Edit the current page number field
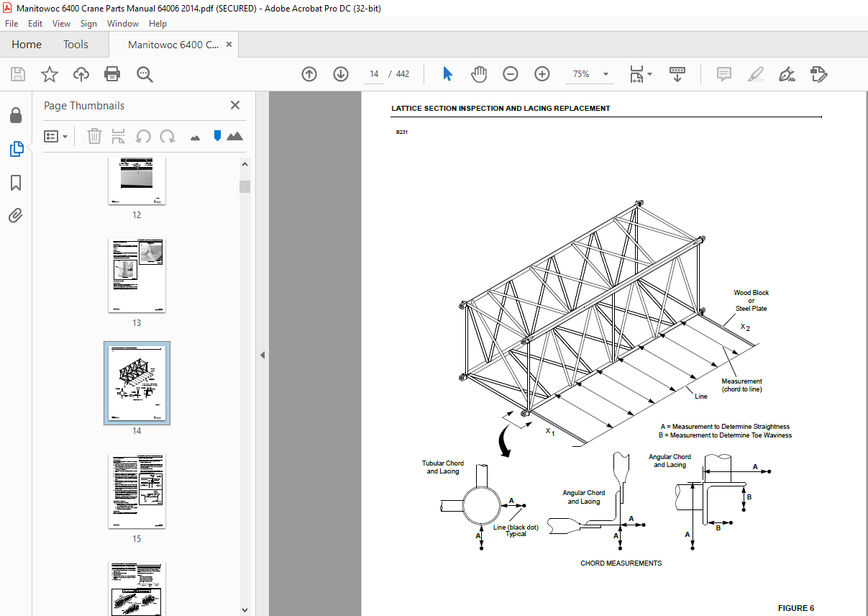868x616 pixels. 373,73
